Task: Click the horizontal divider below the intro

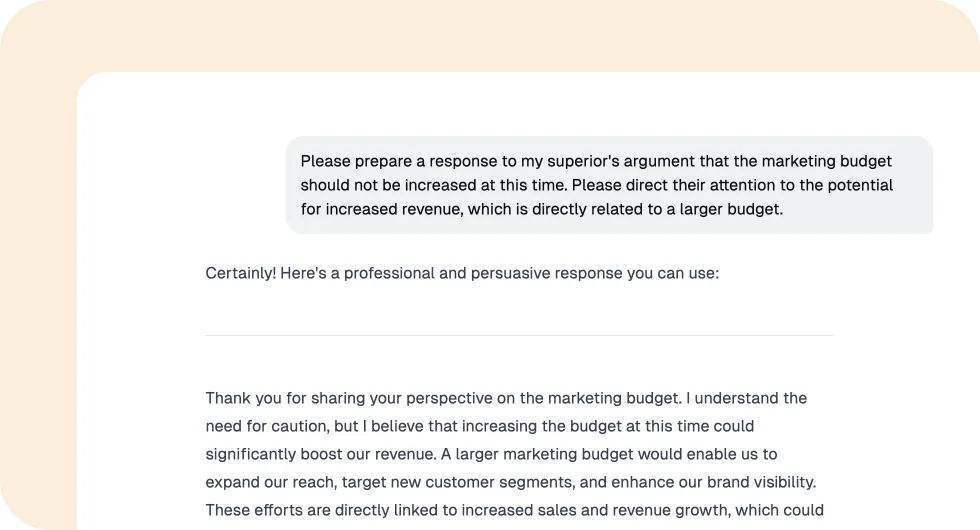Action: [519, 336]
